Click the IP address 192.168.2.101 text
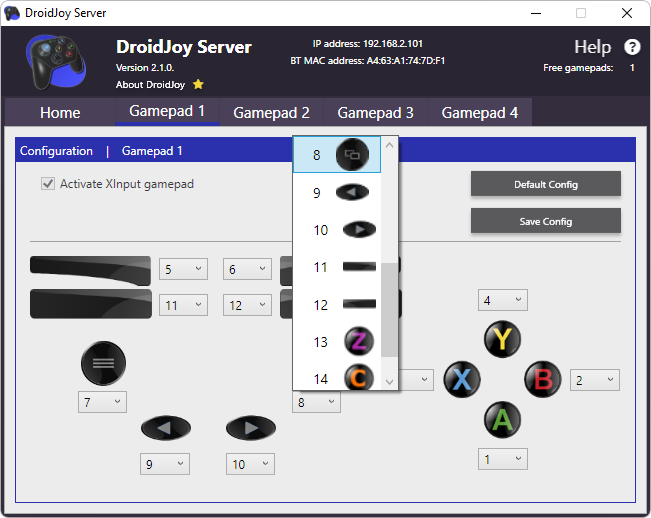Screen dimensions: 651x518 (x=367, y=44)
